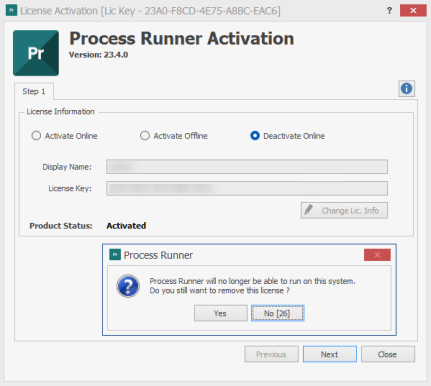
Task: Click the Next button
Action: (330, 354)
